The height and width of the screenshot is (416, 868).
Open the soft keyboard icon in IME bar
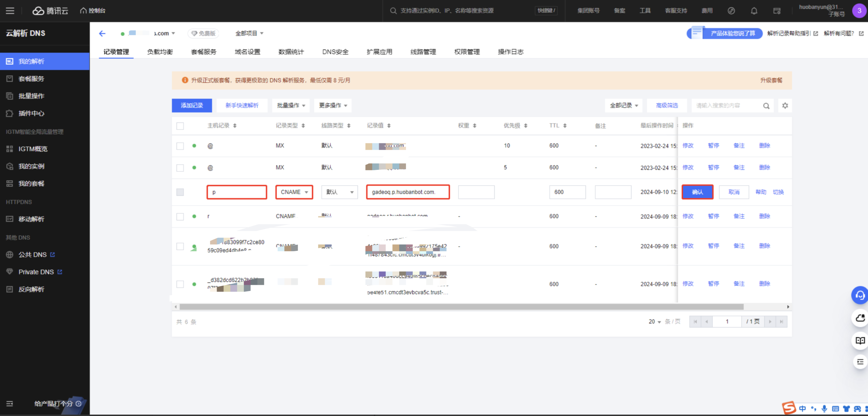tap(835, 409)
